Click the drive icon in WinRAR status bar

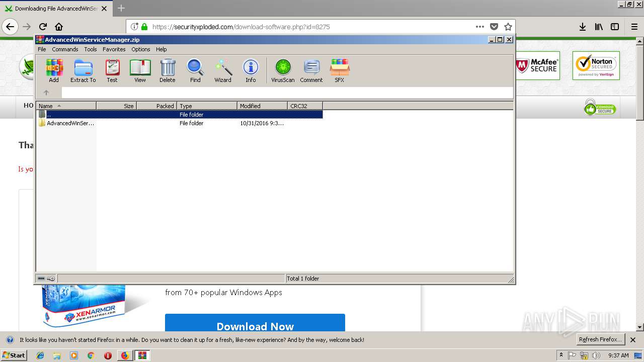pos(41,279)
